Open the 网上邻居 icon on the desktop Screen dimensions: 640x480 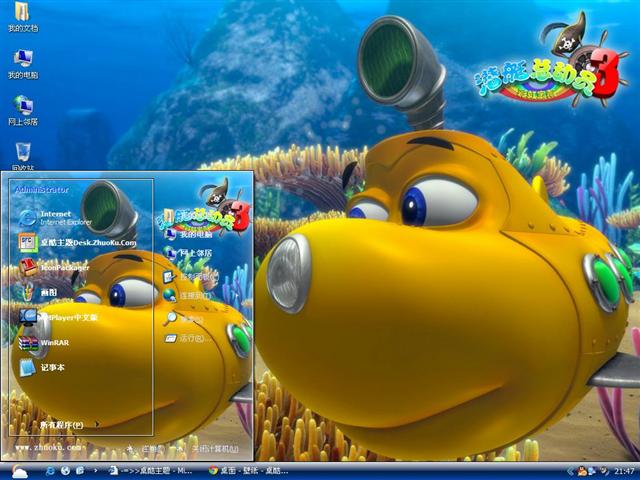23,111
